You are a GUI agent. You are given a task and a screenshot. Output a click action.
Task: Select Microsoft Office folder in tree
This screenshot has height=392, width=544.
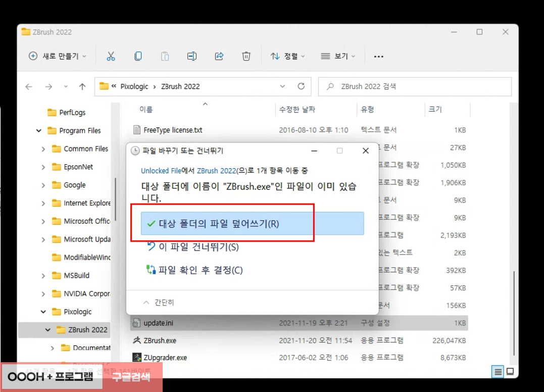pyautogui.click(x=87, y=221)
